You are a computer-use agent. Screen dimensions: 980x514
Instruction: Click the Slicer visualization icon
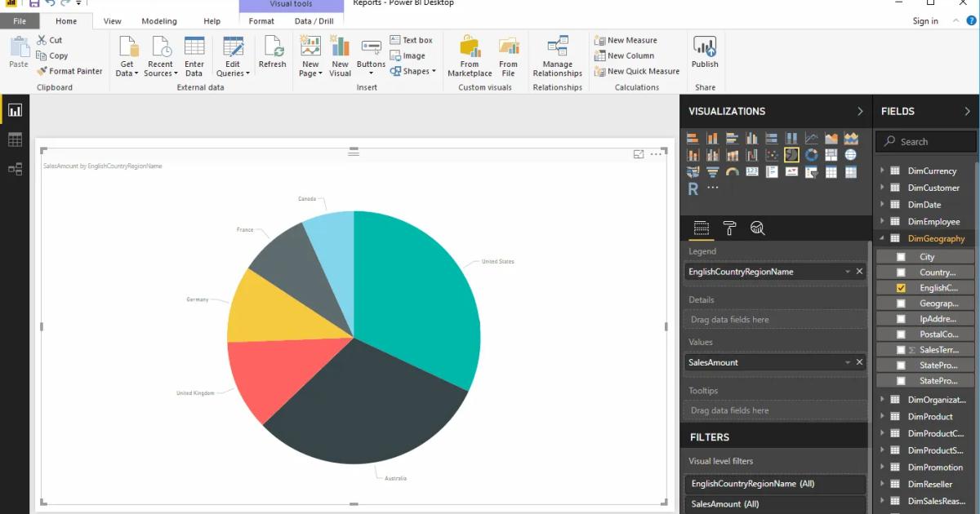(x=812, y=172)
